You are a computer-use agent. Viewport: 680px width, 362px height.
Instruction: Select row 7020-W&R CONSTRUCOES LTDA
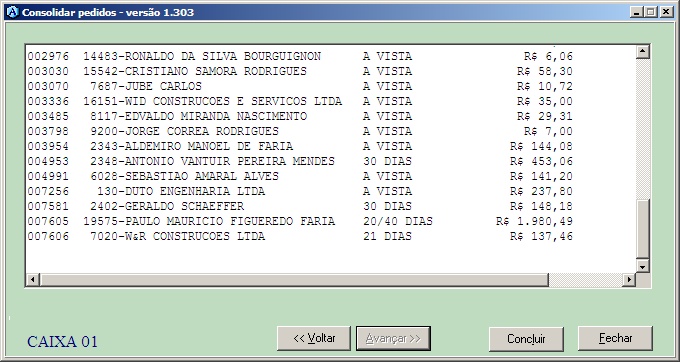click(x=300, y=236)
